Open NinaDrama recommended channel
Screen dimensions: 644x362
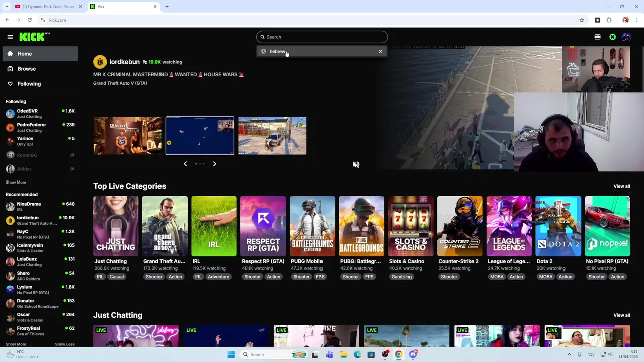click(39, 207)
